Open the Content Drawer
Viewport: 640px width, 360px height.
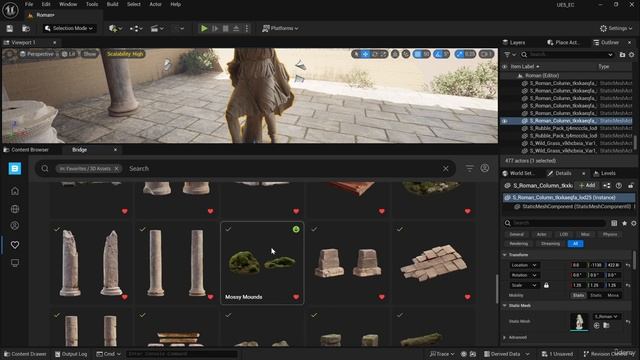(25, 354)
